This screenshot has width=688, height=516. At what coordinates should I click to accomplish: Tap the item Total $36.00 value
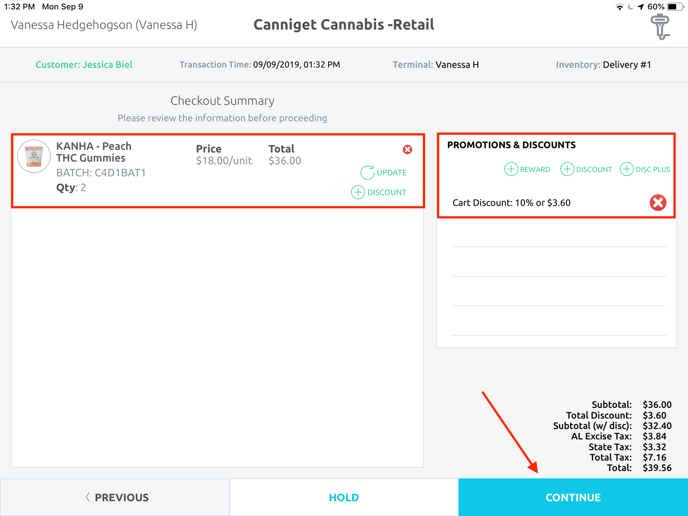pos(285,161)
